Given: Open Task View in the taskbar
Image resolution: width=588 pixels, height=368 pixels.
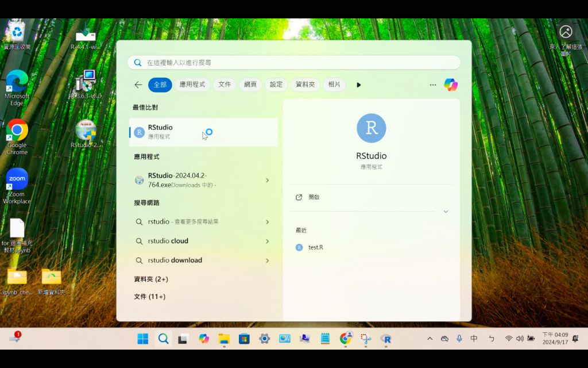Looking at the screenshot, I should tap(183, 339).
